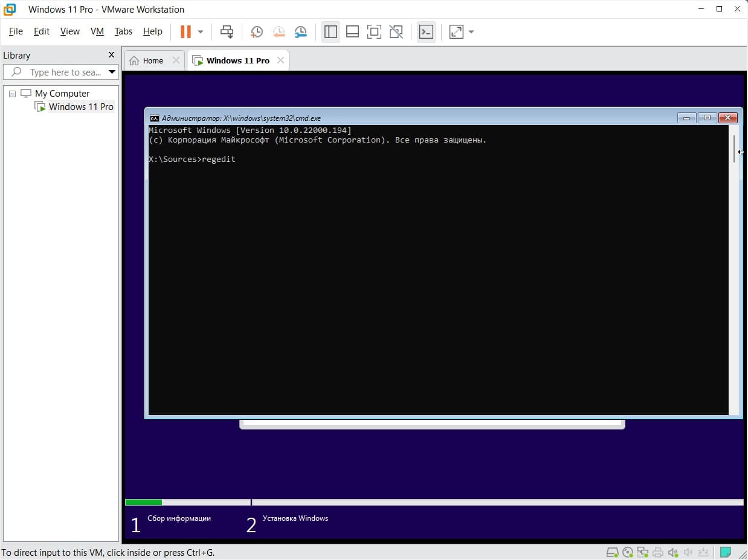This screenshot has width=748, height=560.
Task: Close the VMware Workstation window
Action: pyautogui.click(x=737, y=9)
